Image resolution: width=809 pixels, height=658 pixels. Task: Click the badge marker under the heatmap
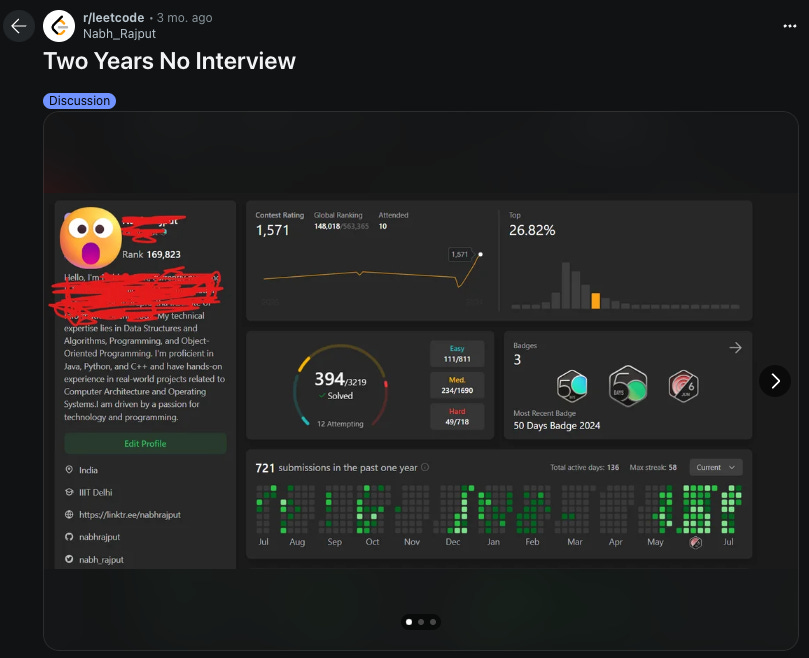click(x=695, y=542)
